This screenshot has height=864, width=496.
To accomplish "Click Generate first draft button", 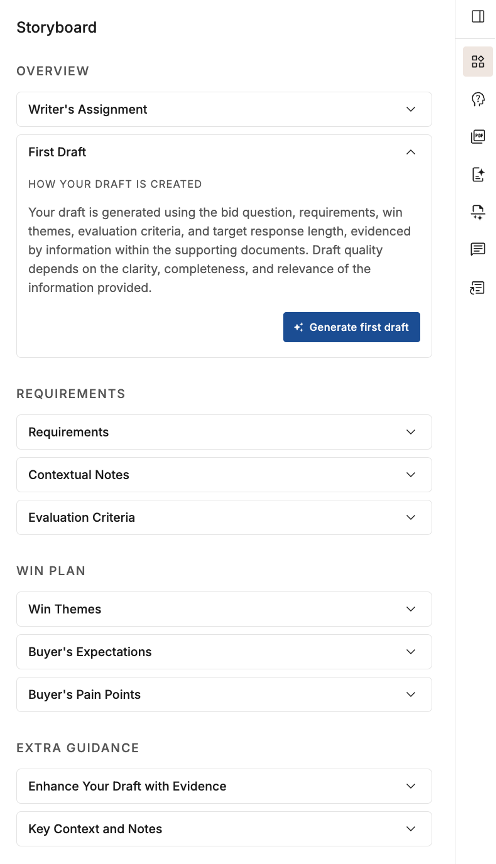I will click(352, 327).
